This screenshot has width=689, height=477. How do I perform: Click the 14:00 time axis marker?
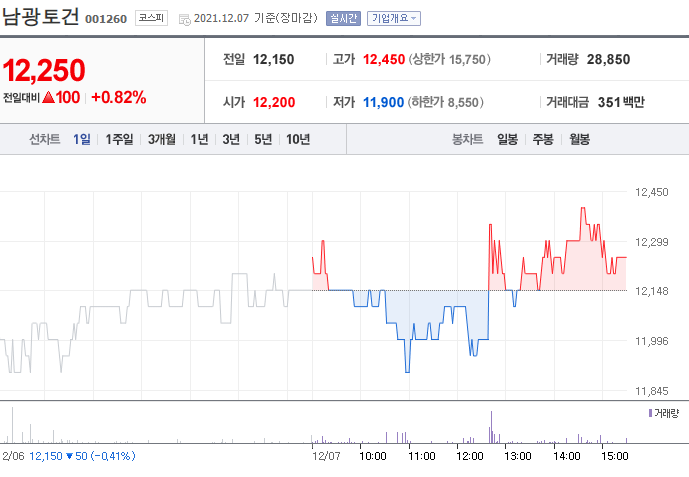[x=566, y=456]
